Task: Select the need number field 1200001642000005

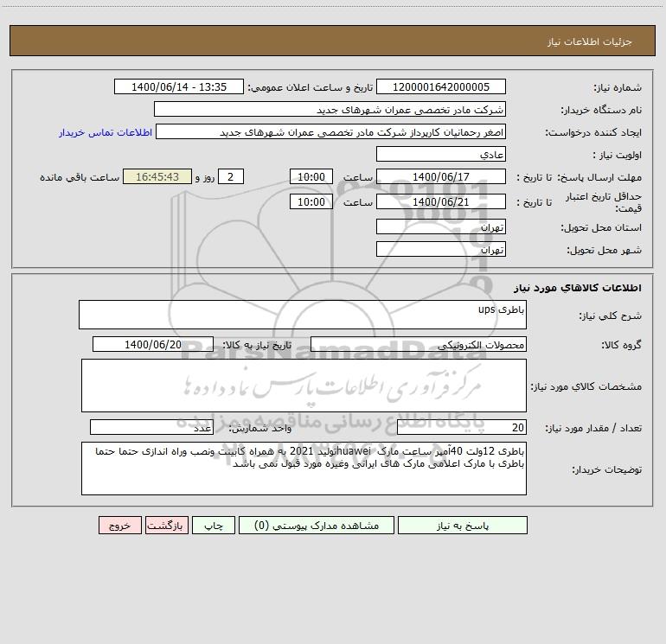Action: (441, 86)
